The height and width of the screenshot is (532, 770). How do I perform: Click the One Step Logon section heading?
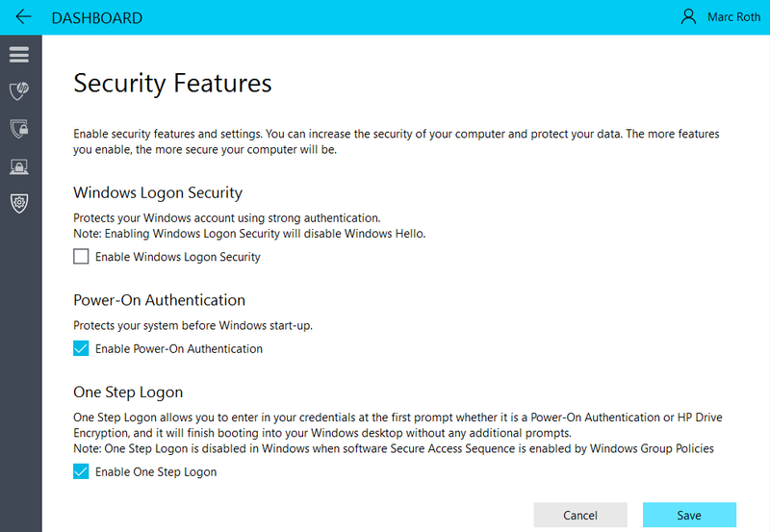[x=128, y=393]
